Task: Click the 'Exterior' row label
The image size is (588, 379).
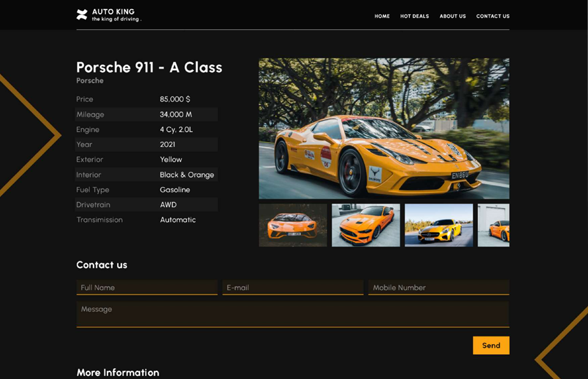Action: point(90,160)
